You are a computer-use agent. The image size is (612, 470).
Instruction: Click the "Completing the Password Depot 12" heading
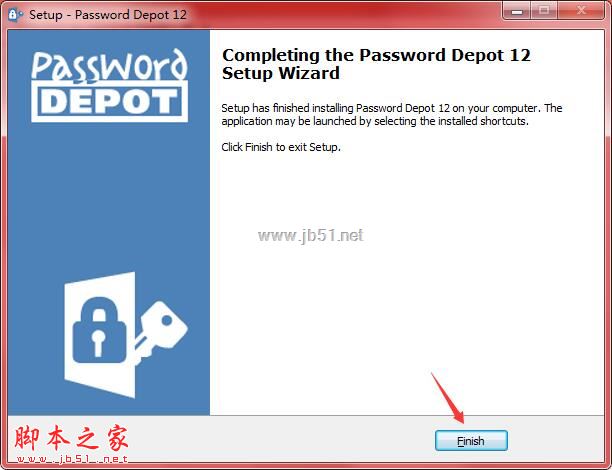[x=376, y=55]
